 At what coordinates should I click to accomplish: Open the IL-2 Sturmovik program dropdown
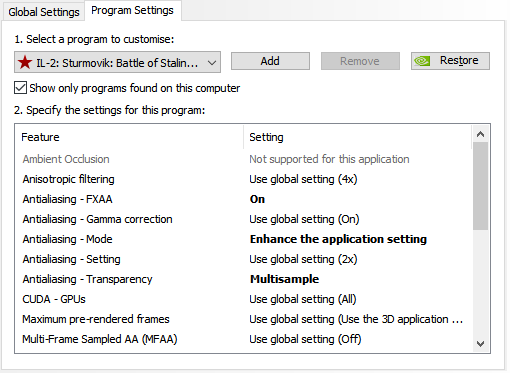tap(117, 62)
